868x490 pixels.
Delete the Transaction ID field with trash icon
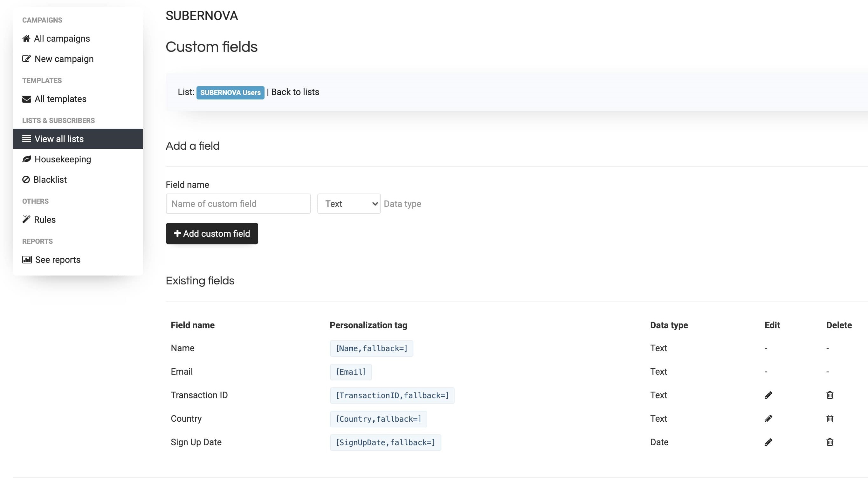[830, 395]
